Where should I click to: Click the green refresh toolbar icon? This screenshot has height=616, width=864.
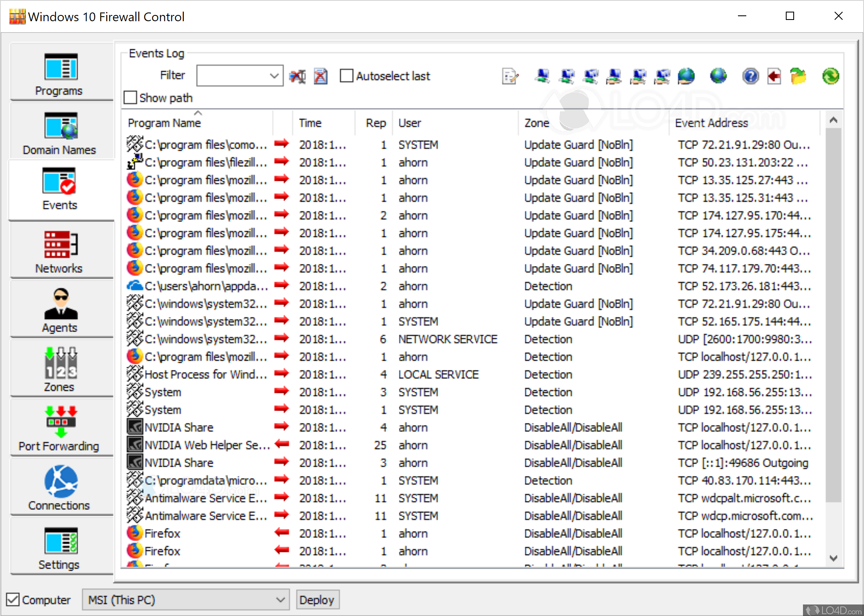coord(830,76)
